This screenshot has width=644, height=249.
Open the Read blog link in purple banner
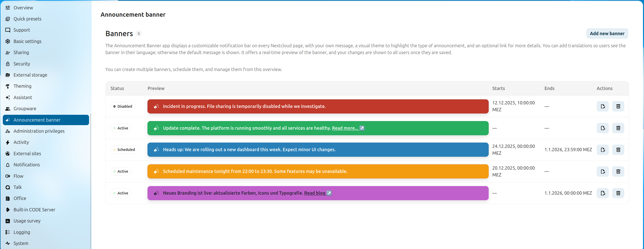coord(318,193)
